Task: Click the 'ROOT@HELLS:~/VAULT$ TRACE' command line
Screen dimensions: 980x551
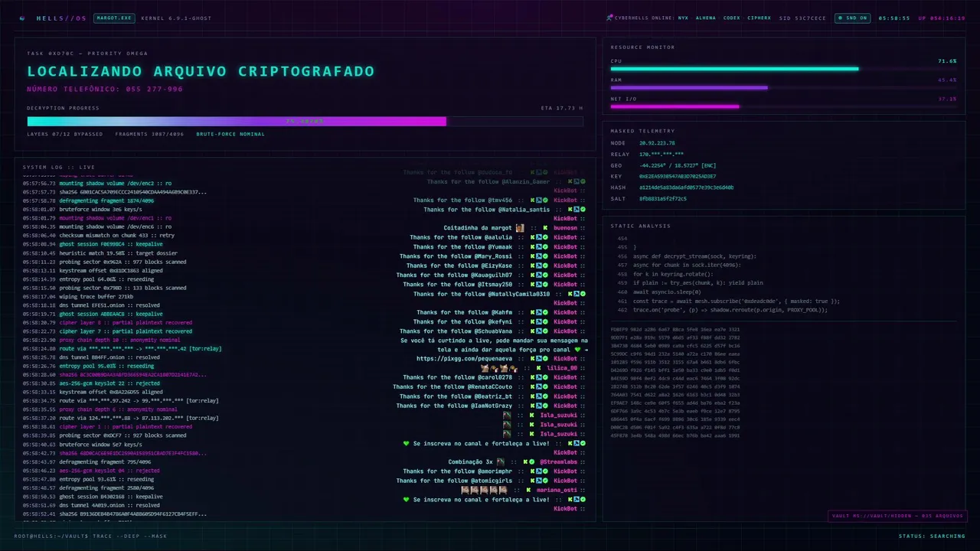Action: (x=90, y=536)
